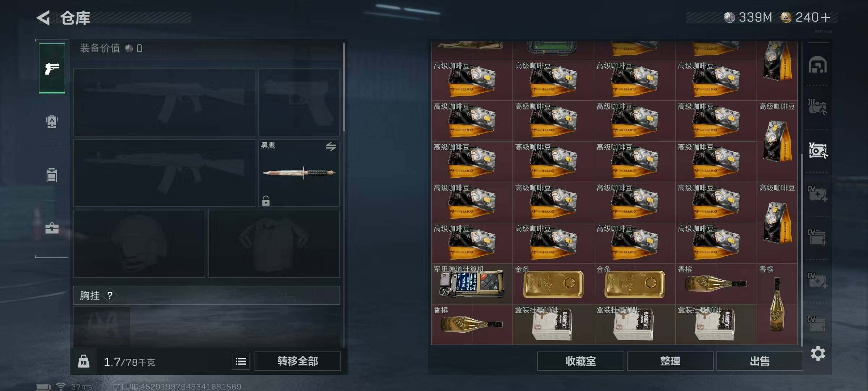The height and width of the screenshot is (391, 868).
Task: Open the 胸挂 help question mark
Action: (110, 296)
